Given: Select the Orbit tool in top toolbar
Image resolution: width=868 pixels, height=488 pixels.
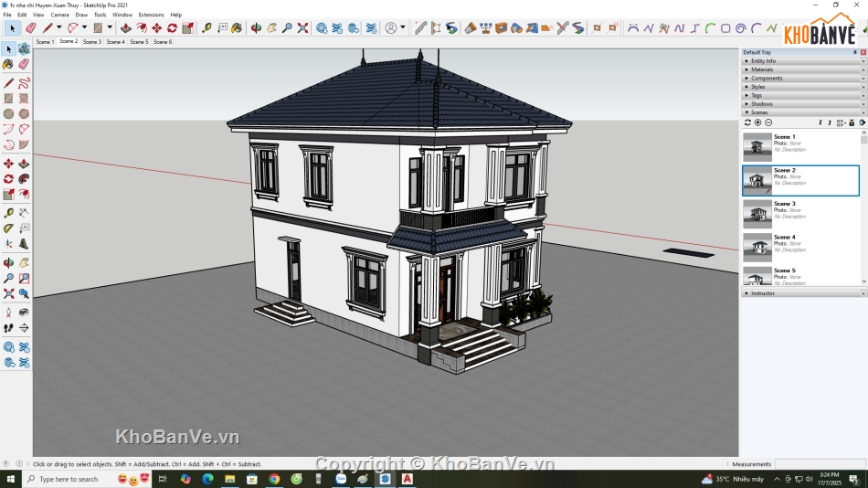Looking at the screenshot, I should (x=256, y=27).
